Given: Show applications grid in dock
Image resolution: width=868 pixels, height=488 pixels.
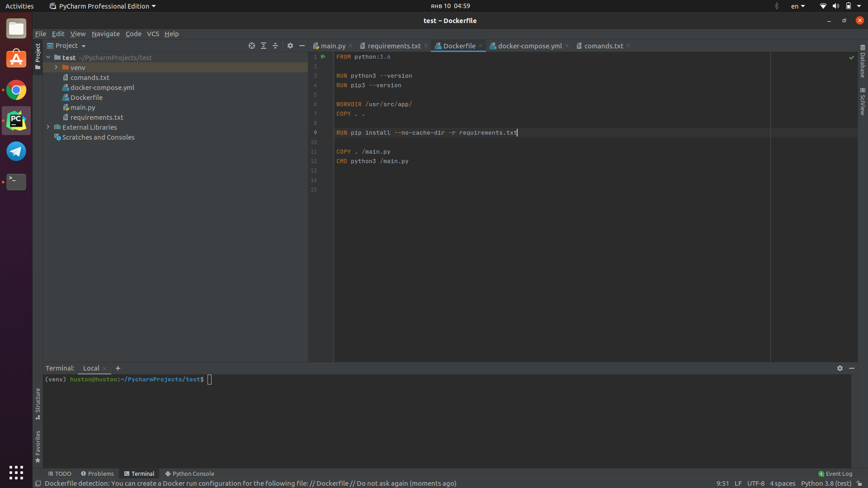Looking at the screenshot, I should [16, 473].
